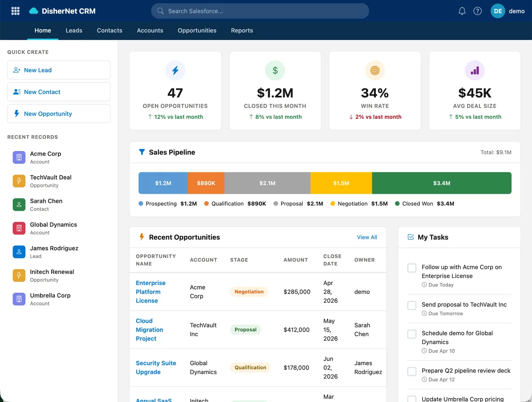Click the 2% vs last month indicator
This screenshot has height=402, width=532.
[375, 117]
